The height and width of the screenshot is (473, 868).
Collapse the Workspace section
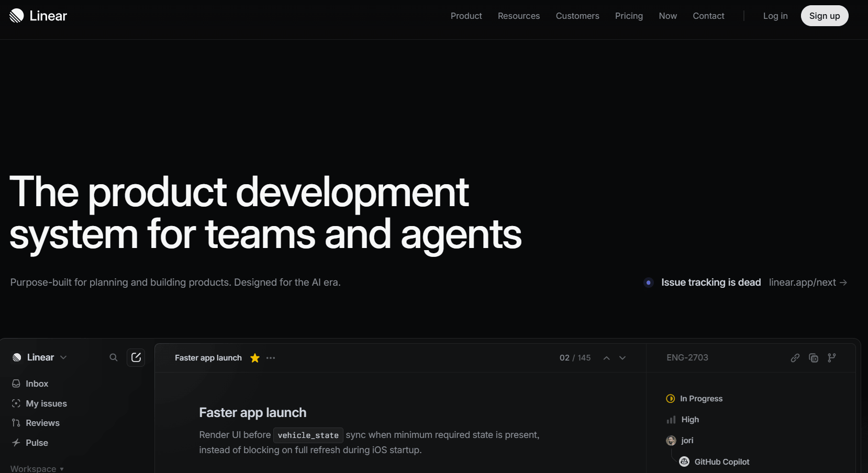coord(37,468)
